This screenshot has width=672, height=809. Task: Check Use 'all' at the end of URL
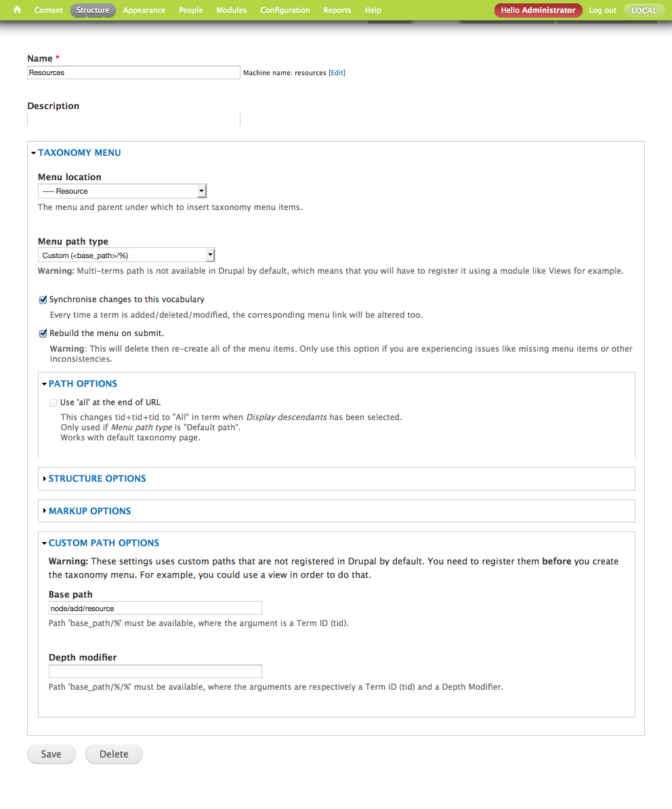click(x=54, y=402)
